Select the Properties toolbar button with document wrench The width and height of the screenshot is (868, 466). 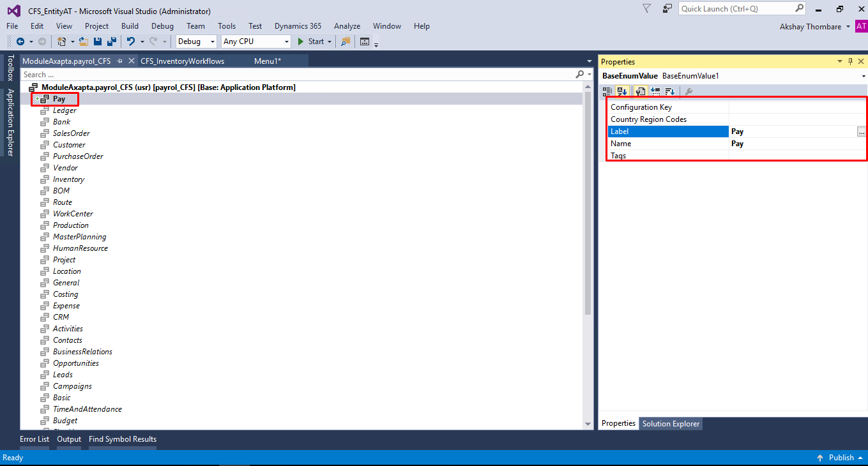point(641,91)
